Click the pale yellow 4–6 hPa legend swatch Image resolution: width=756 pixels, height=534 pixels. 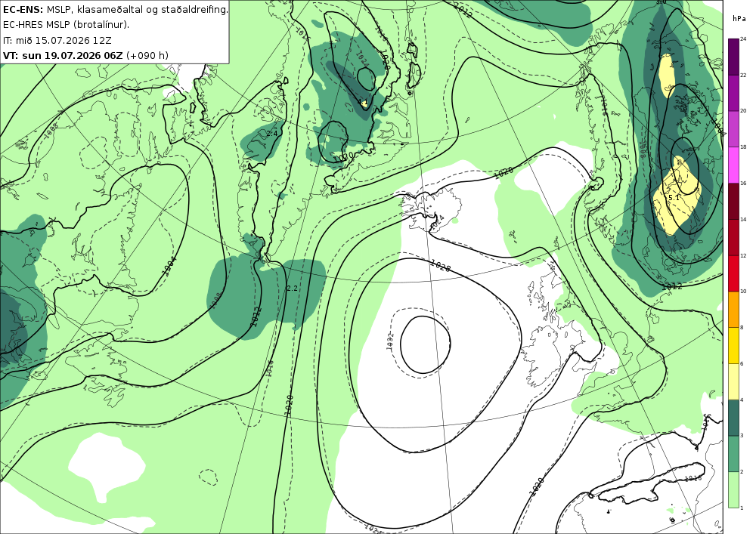[733, 381]
